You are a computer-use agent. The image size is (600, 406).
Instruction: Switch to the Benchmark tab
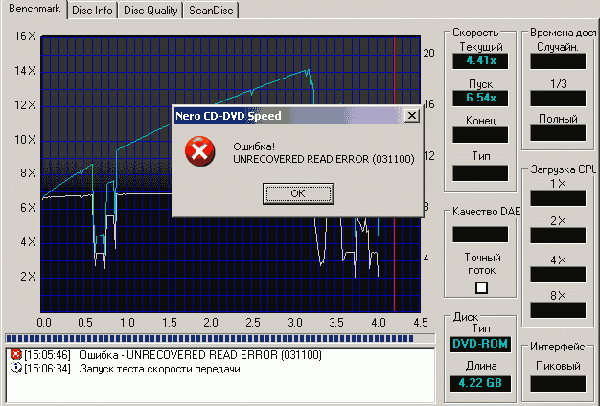tap(34, 9)
